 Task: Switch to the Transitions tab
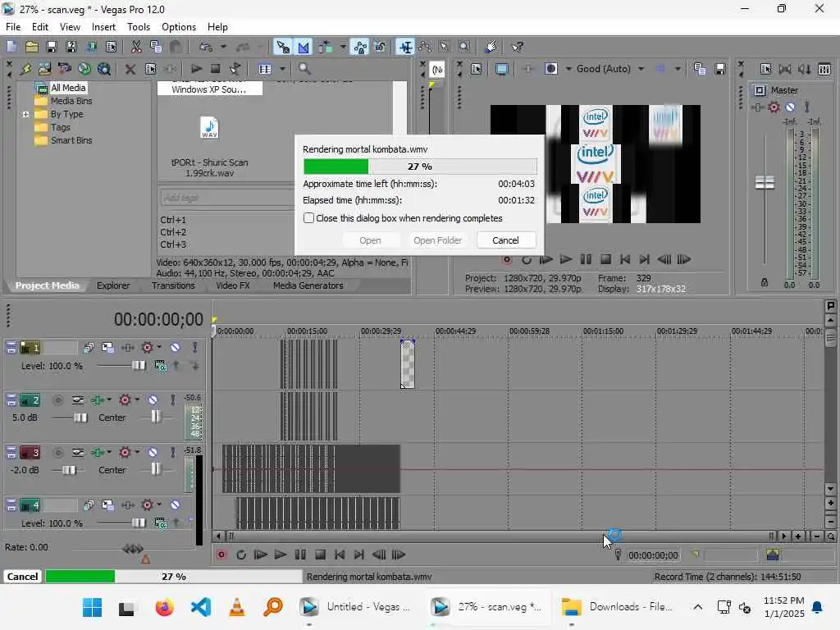click(173, 285)
